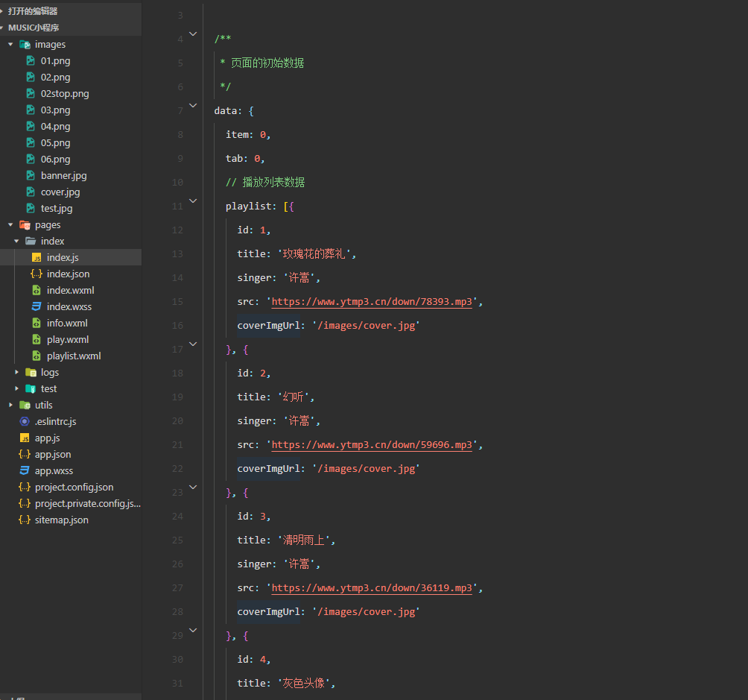Click the braces icon of index.json
The height and width of the screenshot is (700, 748).
(x=37, y=274)
